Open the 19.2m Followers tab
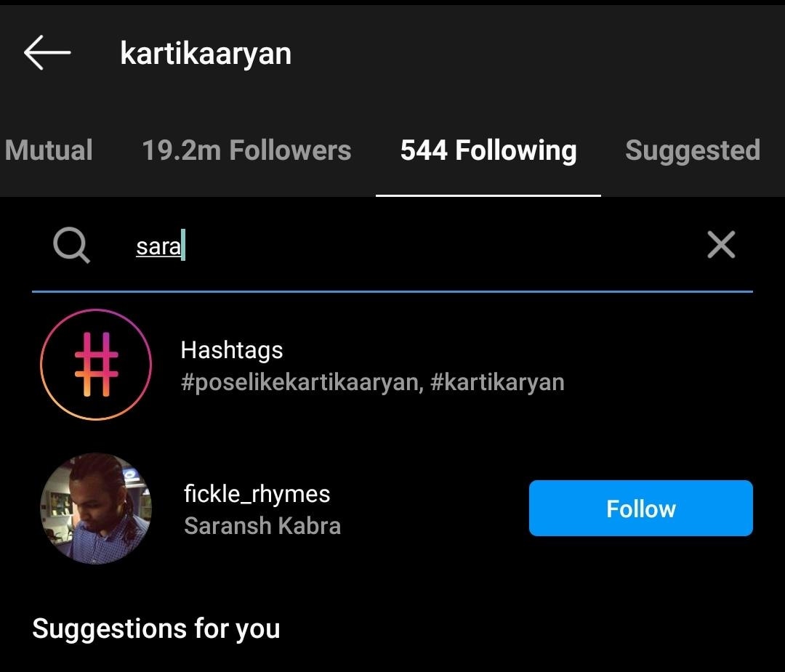 [246, 150]
